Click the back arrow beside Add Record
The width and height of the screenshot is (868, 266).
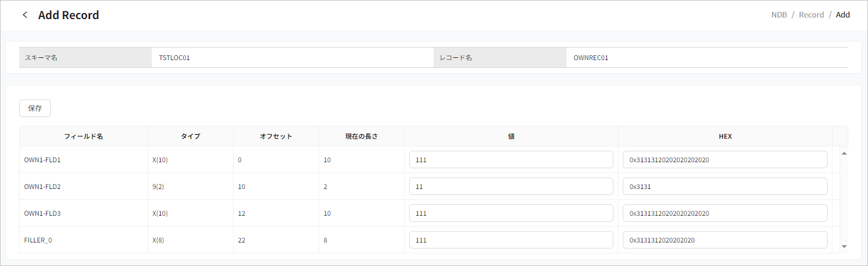[x=25, y=15]
